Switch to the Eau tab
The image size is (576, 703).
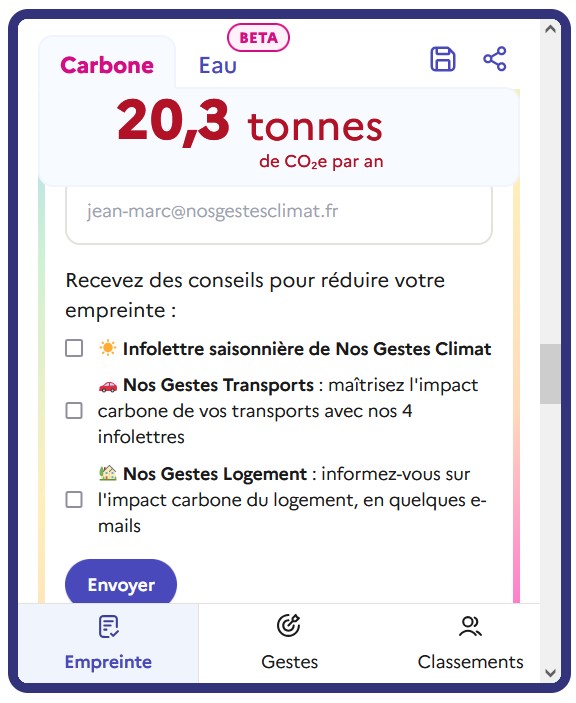click(x=218, y=65)
